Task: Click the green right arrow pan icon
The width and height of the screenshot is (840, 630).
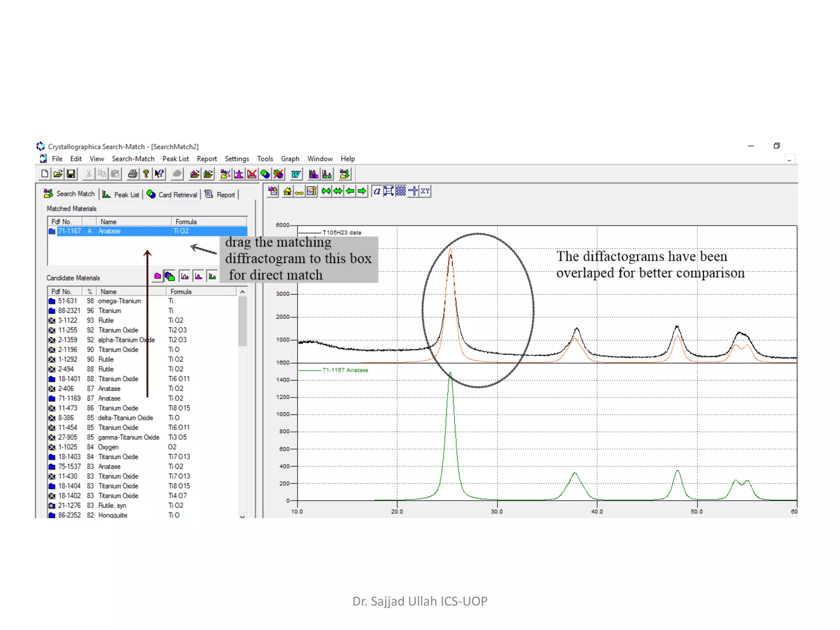Action: (362, 191)
